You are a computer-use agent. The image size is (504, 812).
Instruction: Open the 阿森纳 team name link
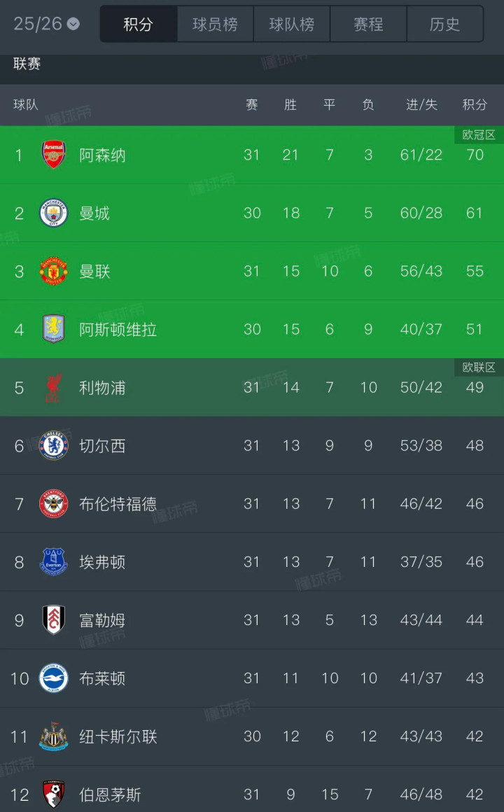(x=102, y=155)
